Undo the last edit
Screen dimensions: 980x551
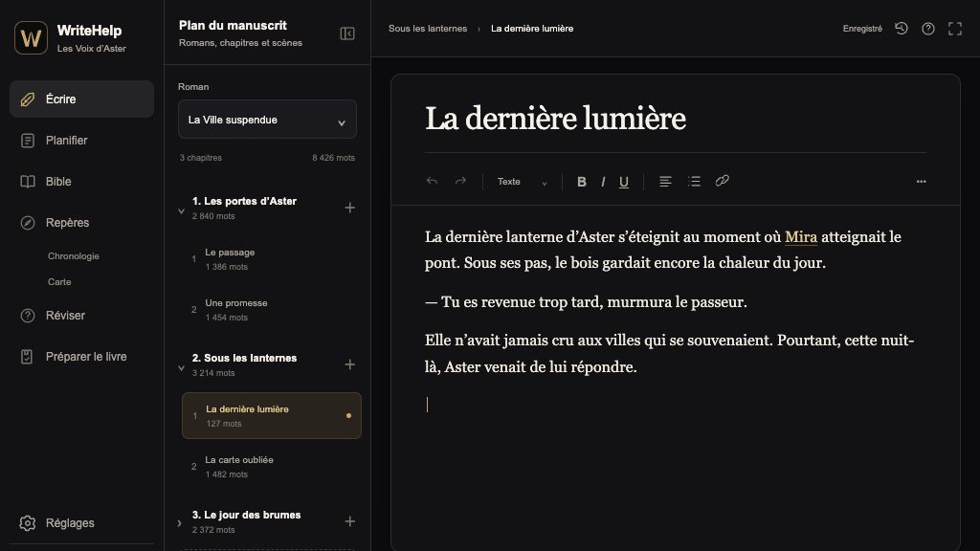click(x=432, y=181)
